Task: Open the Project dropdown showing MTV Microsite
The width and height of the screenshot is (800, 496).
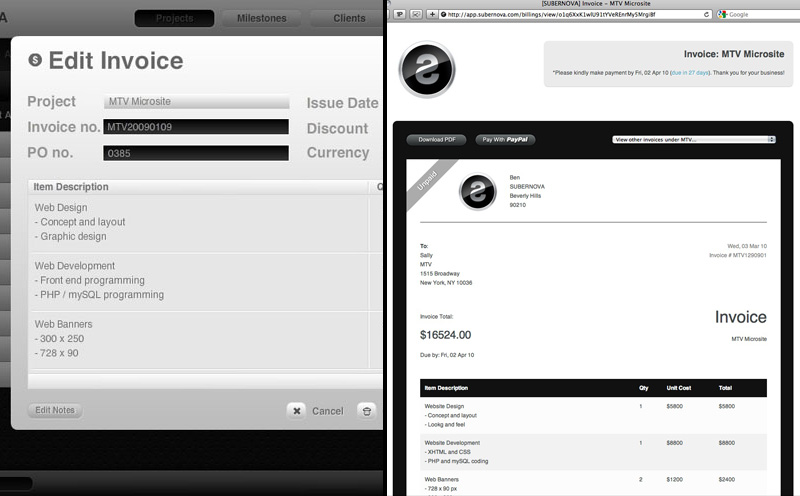Action: (196, 102)
